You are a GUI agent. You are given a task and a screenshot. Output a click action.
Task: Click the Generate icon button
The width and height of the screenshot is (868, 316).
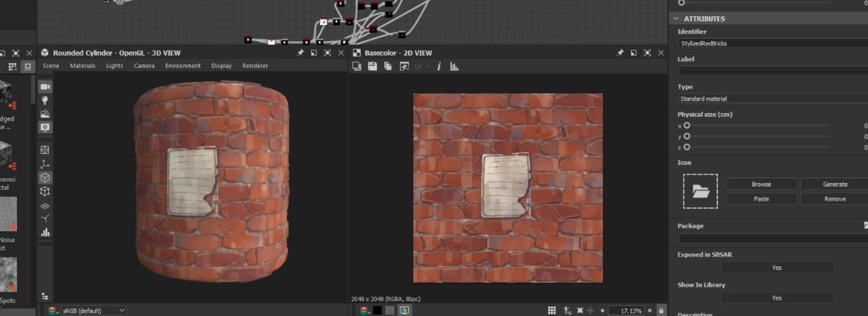pyautogui.click(x=835, y=184)
